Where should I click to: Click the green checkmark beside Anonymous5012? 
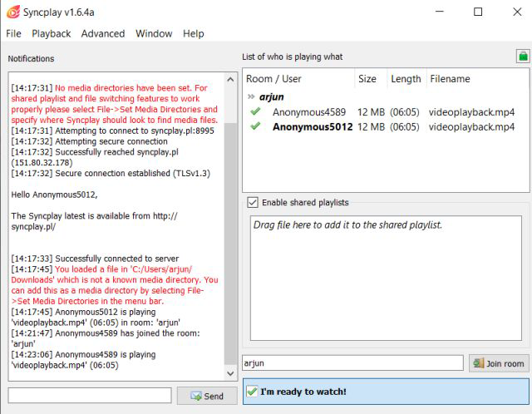tap(255, 126)
